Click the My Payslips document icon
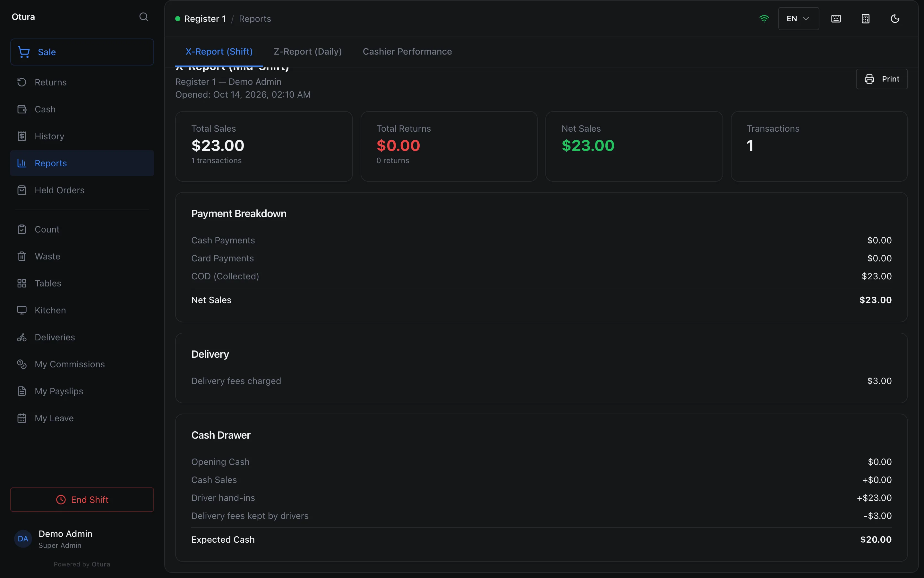Screen dimensions: 924x578 point(22,391)
